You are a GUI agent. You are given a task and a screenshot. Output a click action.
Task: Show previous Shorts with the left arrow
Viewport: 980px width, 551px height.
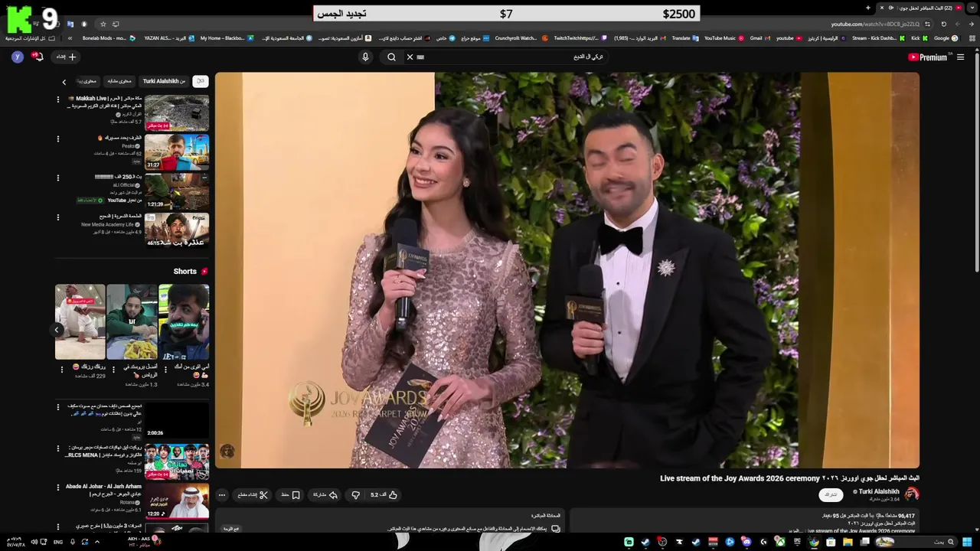coord(57,330)
